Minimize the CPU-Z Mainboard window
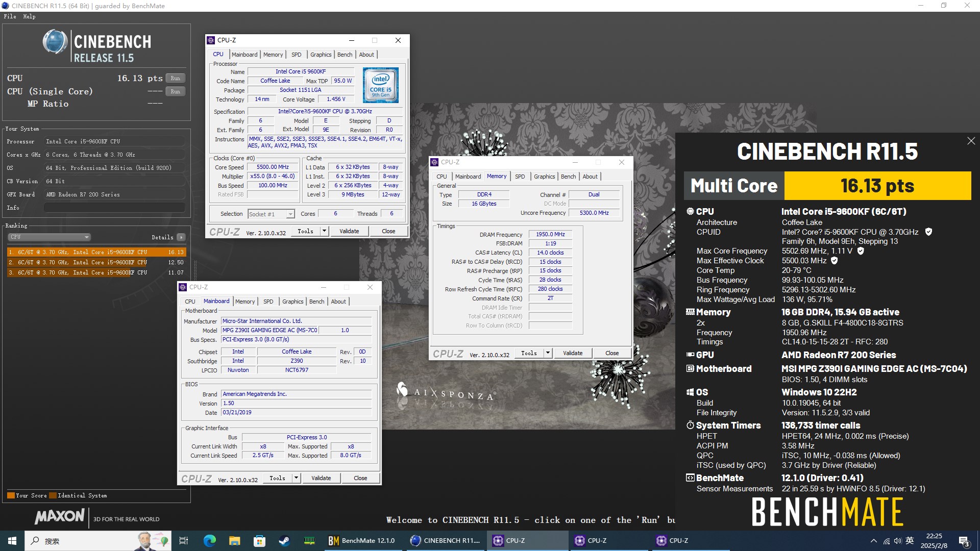 (323, 287)
